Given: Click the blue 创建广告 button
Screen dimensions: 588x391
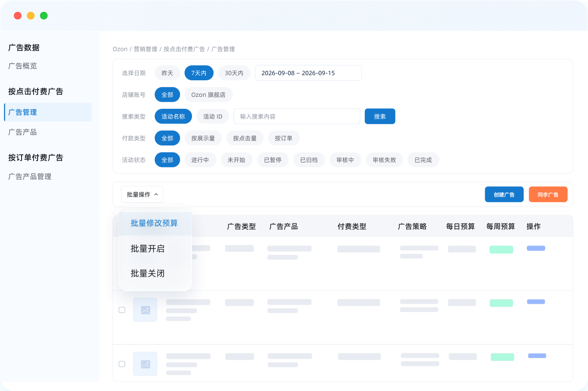Looking at the screenshot, I should point(504,195).
